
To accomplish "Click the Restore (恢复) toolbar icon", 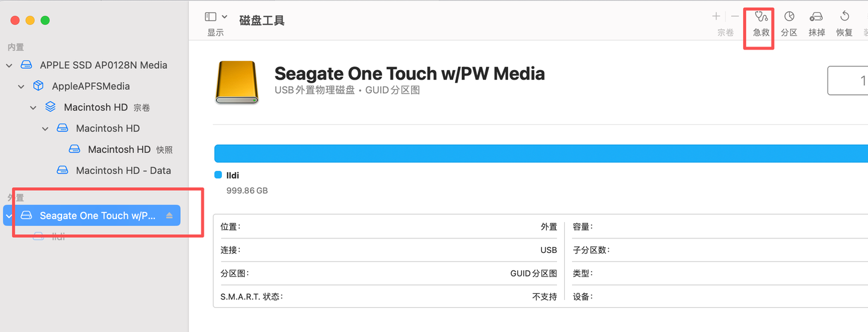I will (844, 24).
